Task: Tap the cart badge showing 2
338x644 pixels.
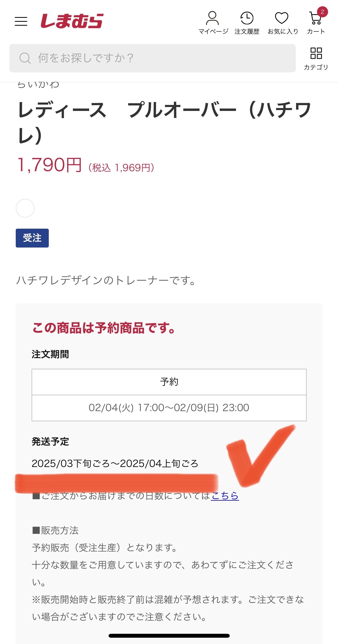Action: pos(322,12)
